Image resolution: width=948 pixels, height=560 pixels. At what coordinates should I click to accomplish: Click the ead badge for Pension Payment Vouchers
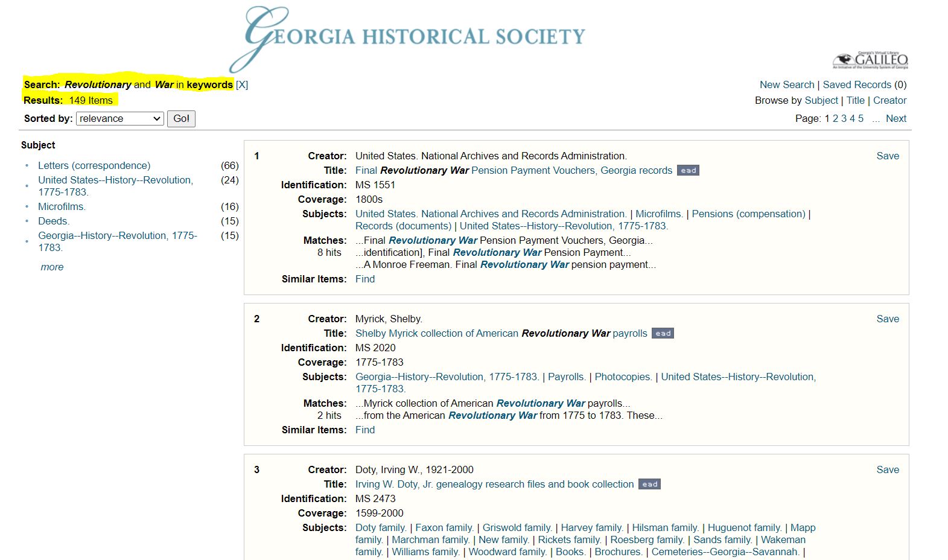(688, 171)
